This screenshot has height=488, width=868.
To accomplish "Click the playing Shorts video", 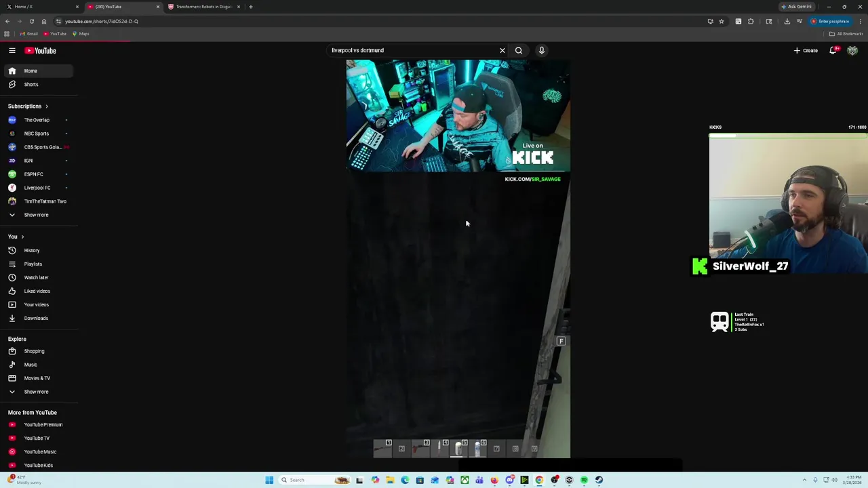I will click(458, 259).
